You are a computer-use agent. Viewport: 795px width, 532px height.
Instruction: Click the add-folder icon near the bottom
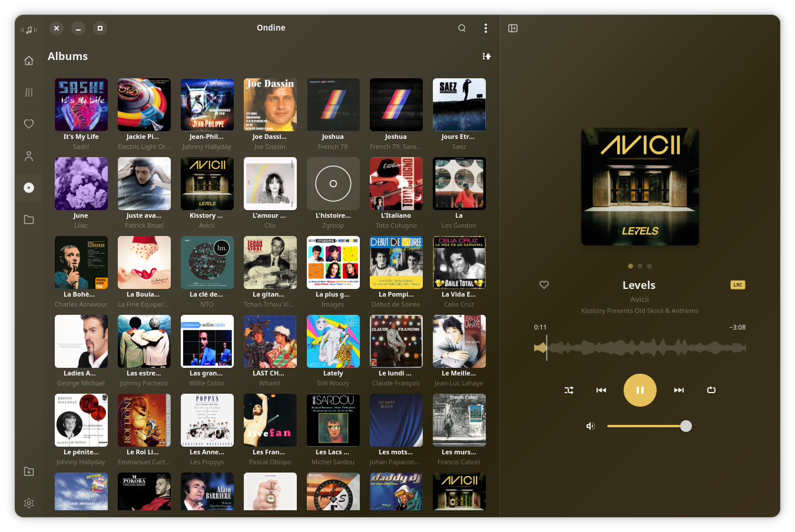pos(29,471)
